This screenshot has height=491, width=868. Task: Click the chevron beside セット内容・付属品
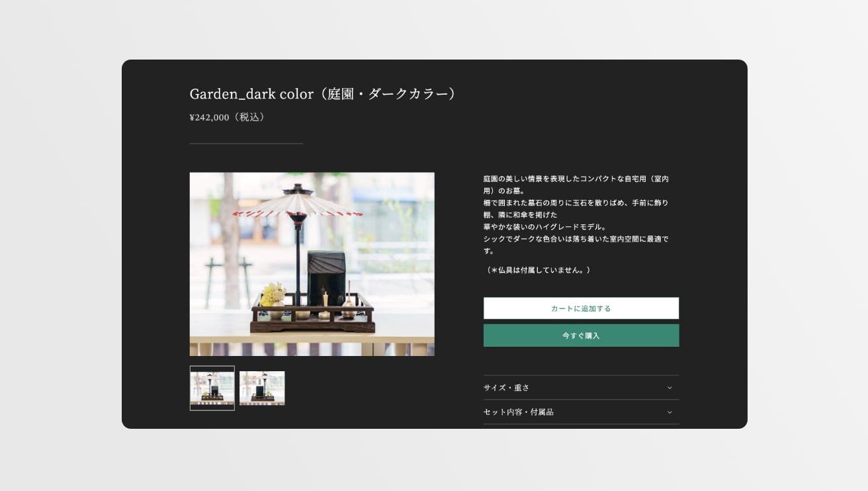click(669, 412)
